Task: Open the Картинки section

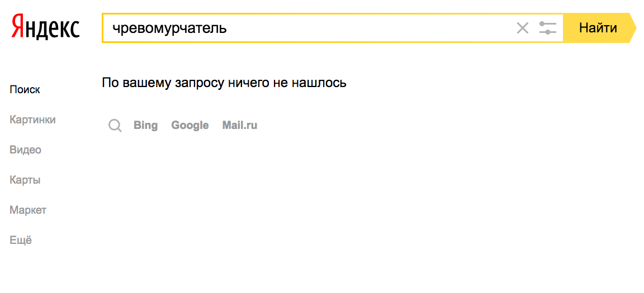Action: 32,120
